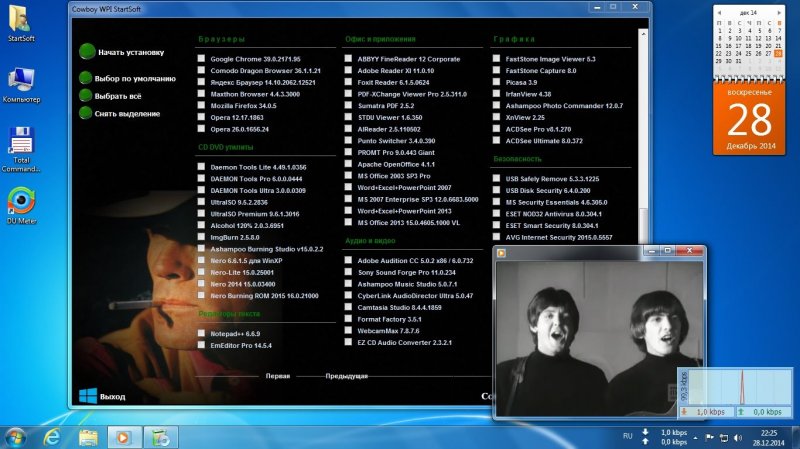Check Opera 12.17.1863 checkbox
This screenshot has height=449, width=800.
(201, 117)
